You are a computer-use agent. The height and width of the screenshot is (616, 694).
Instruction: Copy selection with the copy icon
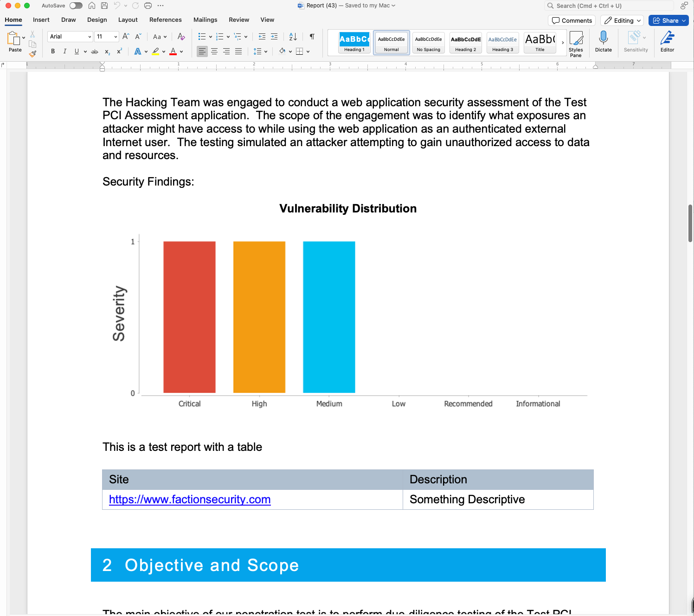(32, 44)
